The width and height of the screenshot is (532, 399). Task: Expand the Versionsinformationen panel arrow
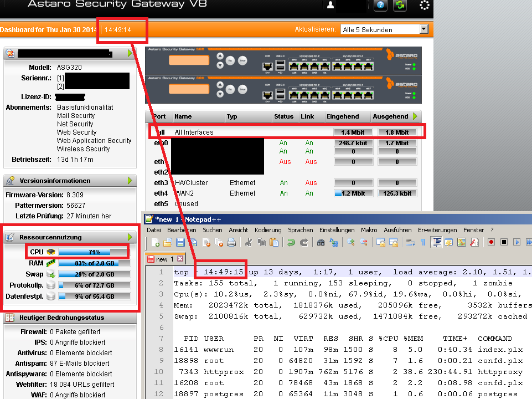[130, 181]
